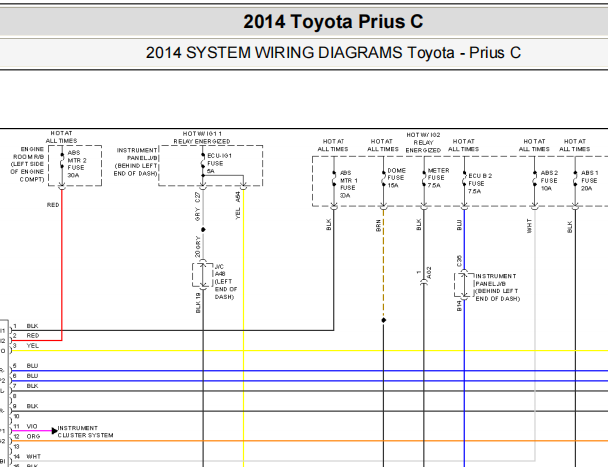The height and width of the screenshot is (467, 608).
Task: Click the "DOME FUSE 15A" label
Action: tap(396, 178)
